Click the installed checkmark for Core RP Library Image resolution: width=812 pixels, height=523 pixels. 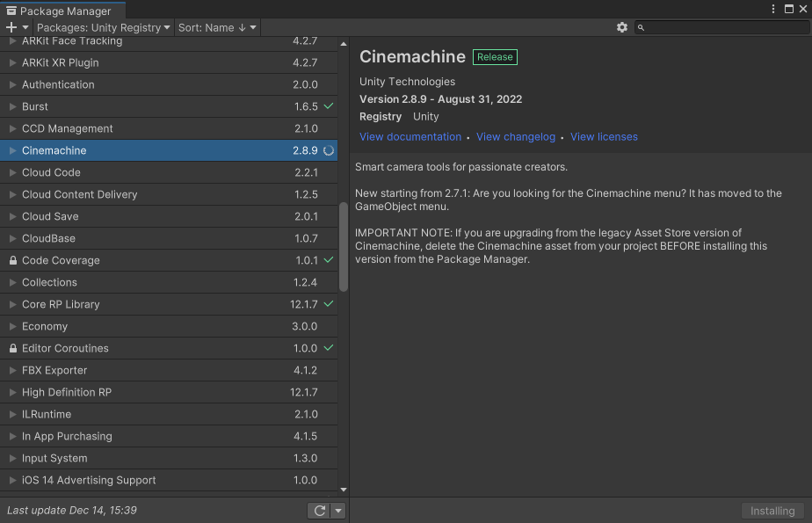point(329,304)
